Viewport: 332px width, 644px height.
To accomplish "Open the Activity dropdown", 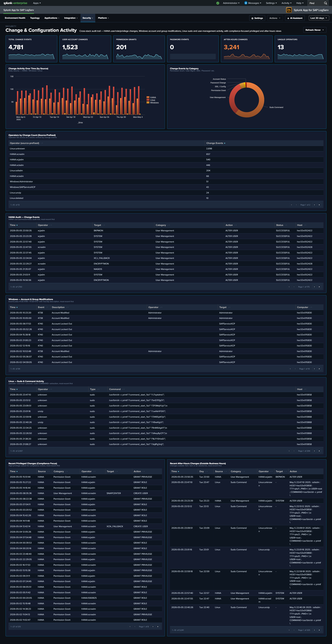I will 287,3.
